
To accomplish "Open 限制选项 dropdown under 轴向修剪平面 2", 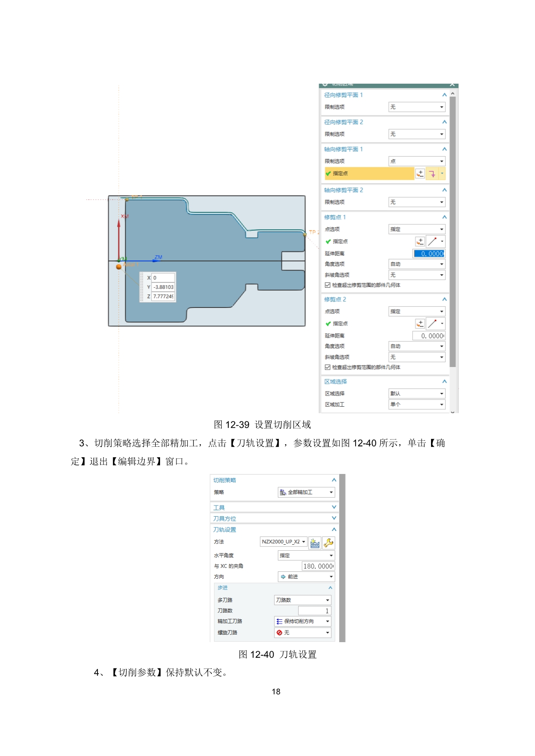I will coord(417,202).
